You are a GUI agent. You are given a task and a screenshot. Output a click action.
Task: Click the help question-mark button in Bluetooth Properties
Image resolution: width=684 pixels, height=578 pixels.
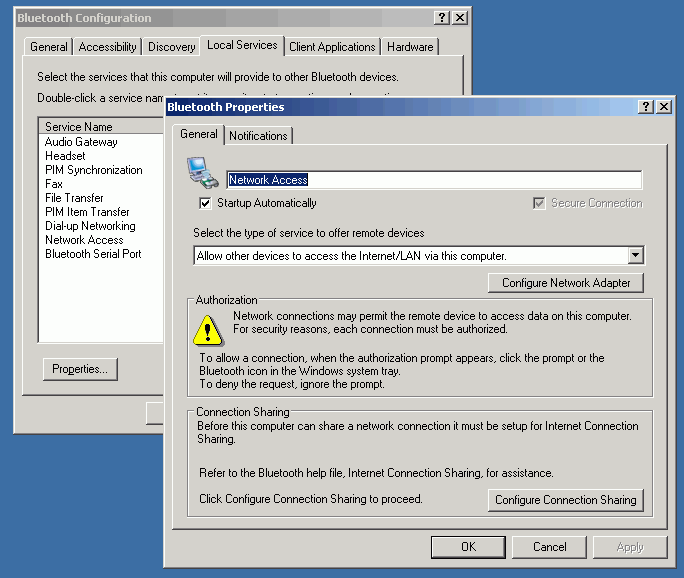[646, 106]
